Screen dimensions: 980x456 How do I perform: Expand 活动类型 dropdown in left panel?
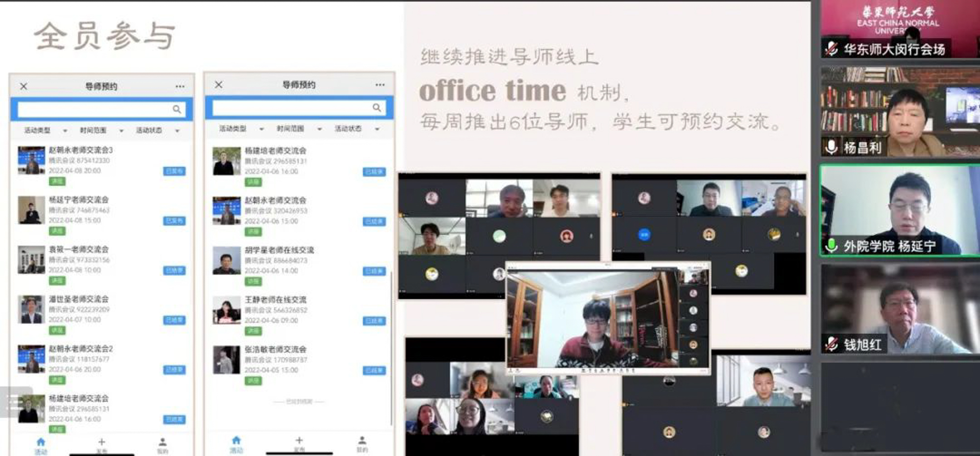[x=45, y=130]
